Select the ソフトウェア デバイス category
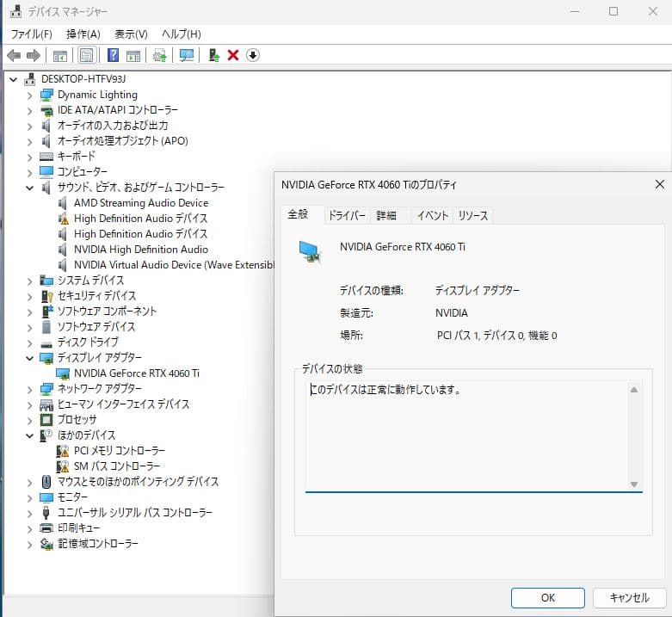 point(96,327)
